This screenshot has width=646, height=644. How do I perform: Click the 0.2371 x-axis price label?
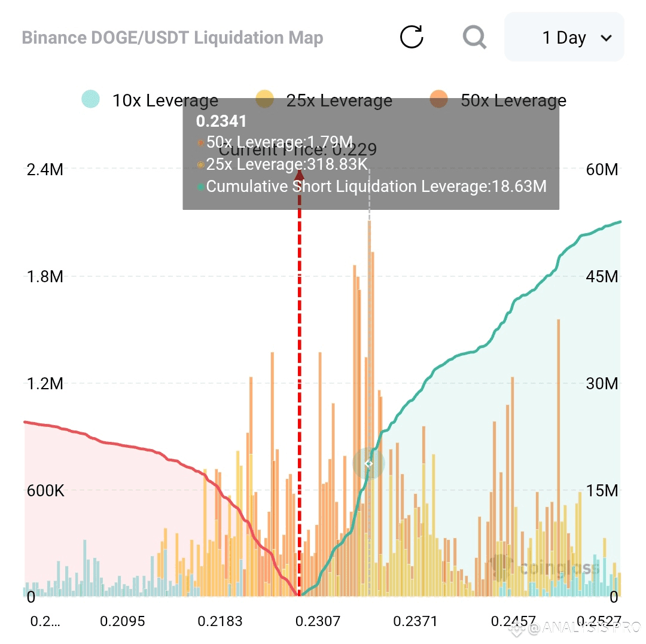(415, 621)
